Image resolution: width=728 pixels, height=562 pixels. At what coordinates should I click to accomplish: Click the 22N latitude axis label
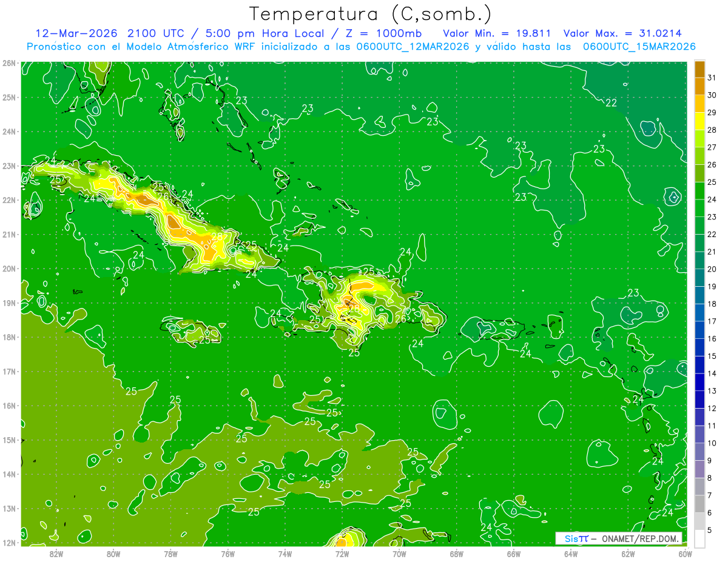(x=9, y=200)
